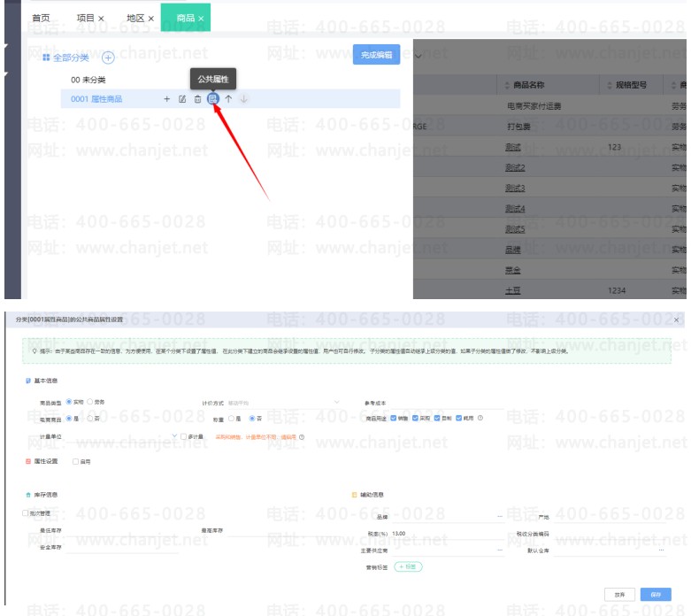Set 称重 to 否
The height and width of the screenshot is (616, 691).
(x=252, y=418)
